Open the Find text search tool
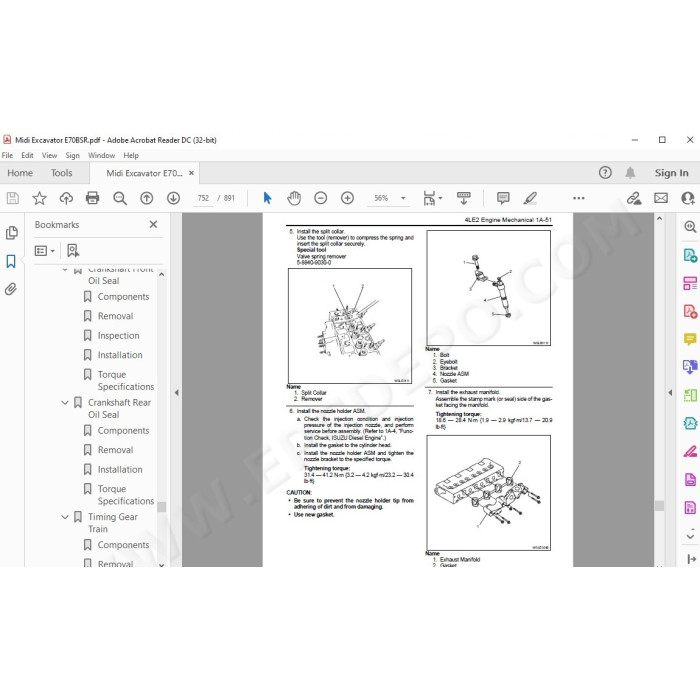700x700 pixels. click(120, 198)
